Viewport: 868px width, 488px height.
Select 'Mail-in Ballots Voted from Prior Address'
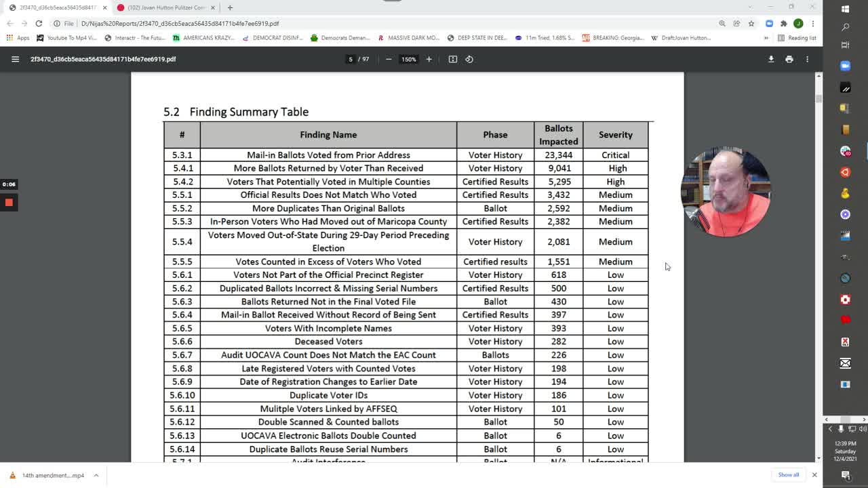tap(328, 155)
